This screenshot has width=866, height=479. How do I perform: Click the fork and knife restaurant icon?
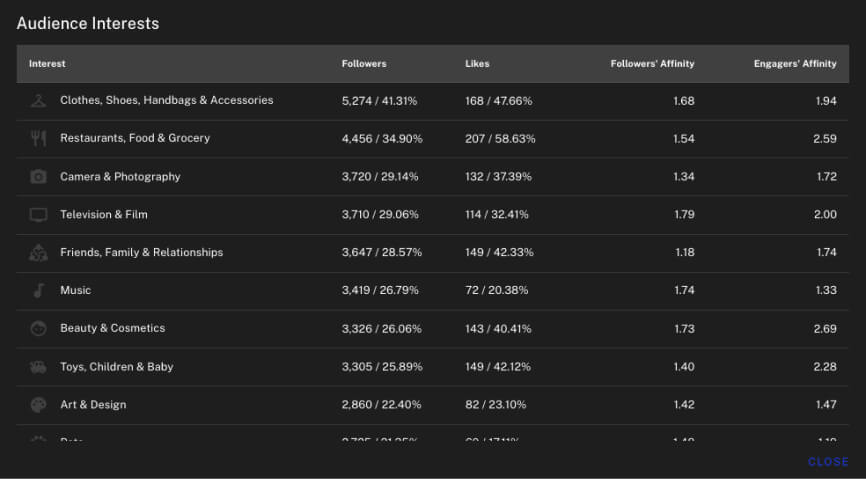(38, 138)
